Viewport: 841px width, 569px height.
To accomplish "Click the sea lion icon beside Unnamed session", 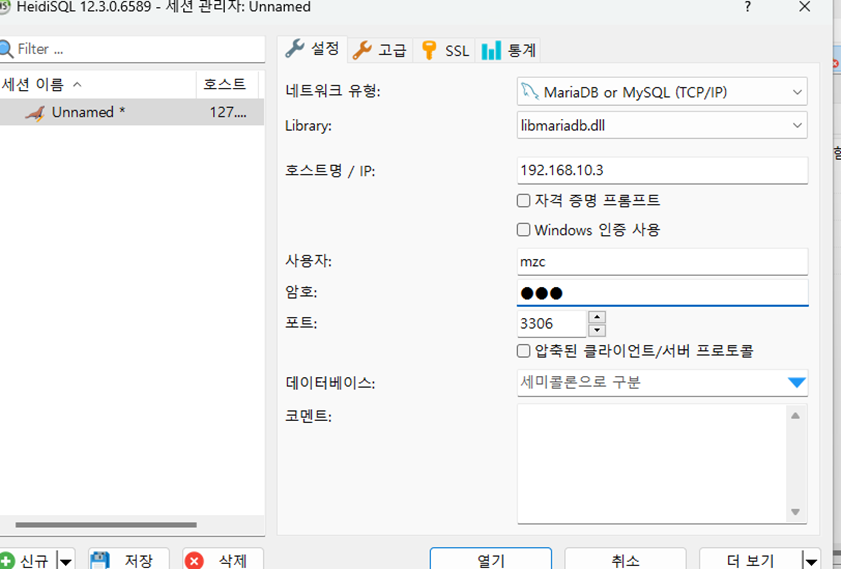I will pos(35,113).
